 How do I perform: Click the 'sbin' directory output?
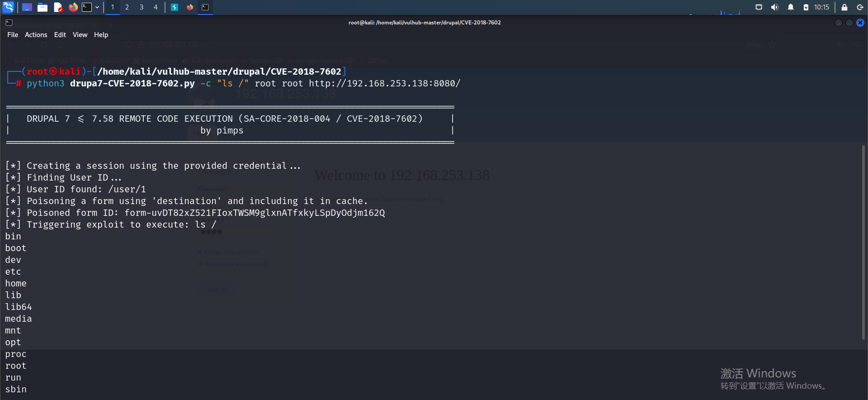pos(16,389)
